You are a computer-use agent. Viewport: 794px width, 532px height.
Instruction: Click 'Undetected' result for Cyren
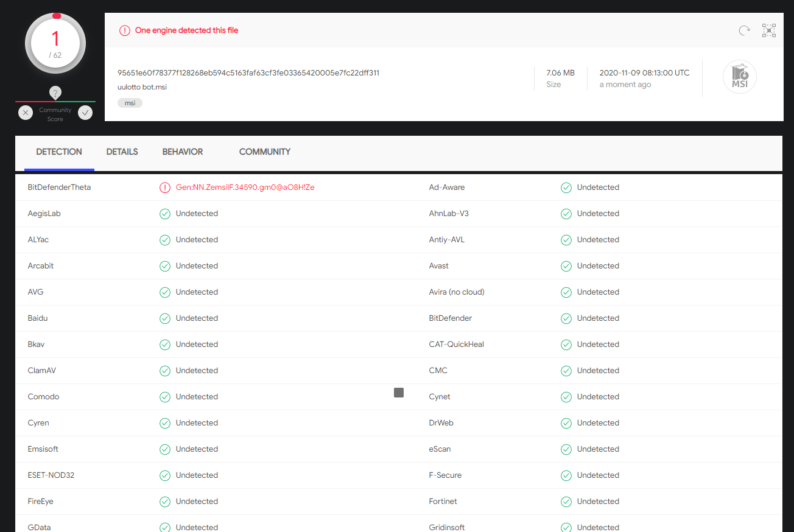click(197, 423)
